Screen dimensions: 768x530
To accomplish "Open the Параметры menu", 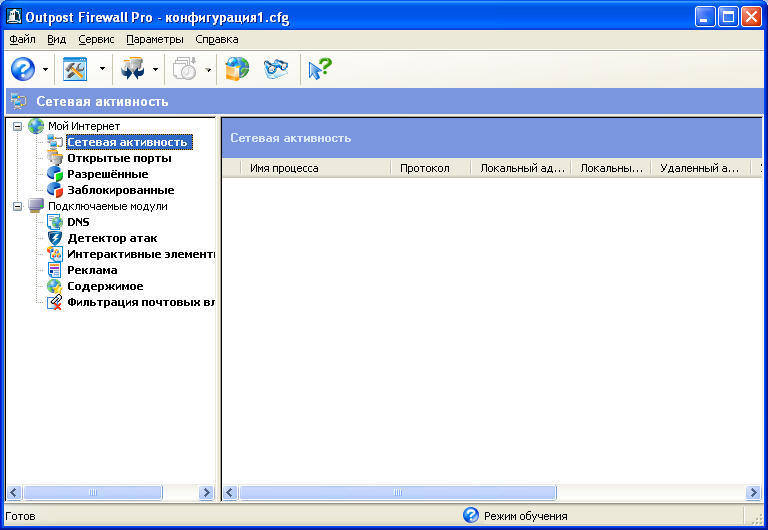I will [x=155, y=39].
